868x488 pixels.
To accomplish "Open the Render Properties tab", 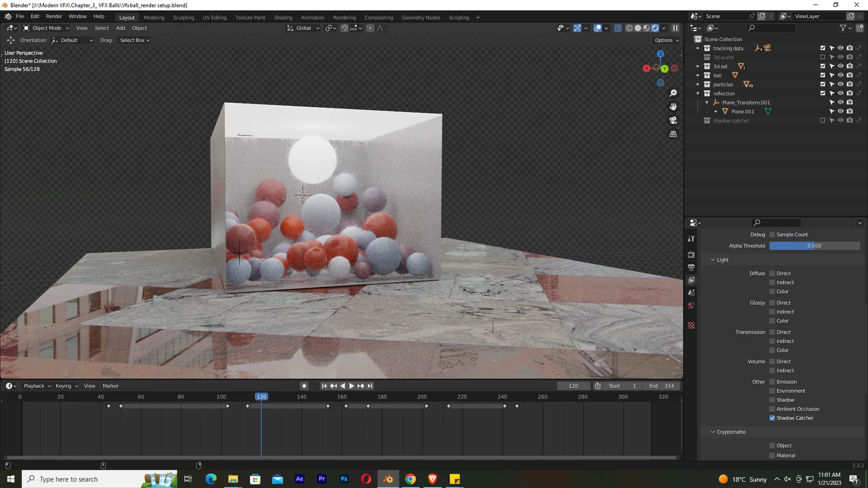I will point(691,253).
